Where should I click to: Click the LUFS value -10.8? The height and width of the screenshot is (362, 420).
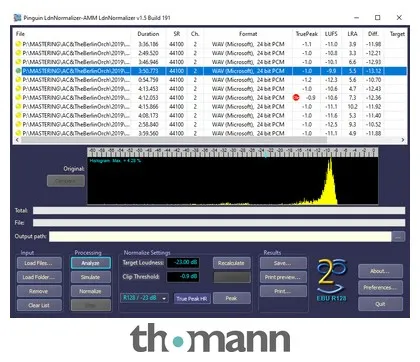(331, 53)
